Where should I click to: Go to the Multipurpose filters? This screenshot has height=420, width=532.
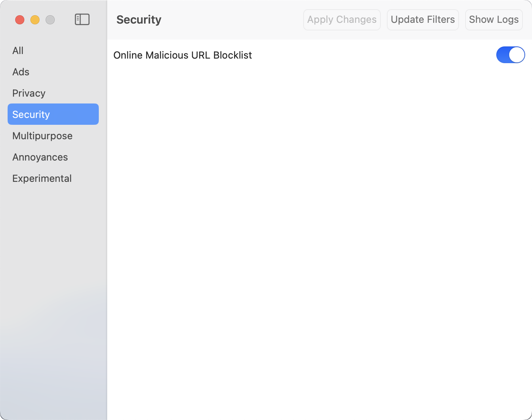coord(42,136)
